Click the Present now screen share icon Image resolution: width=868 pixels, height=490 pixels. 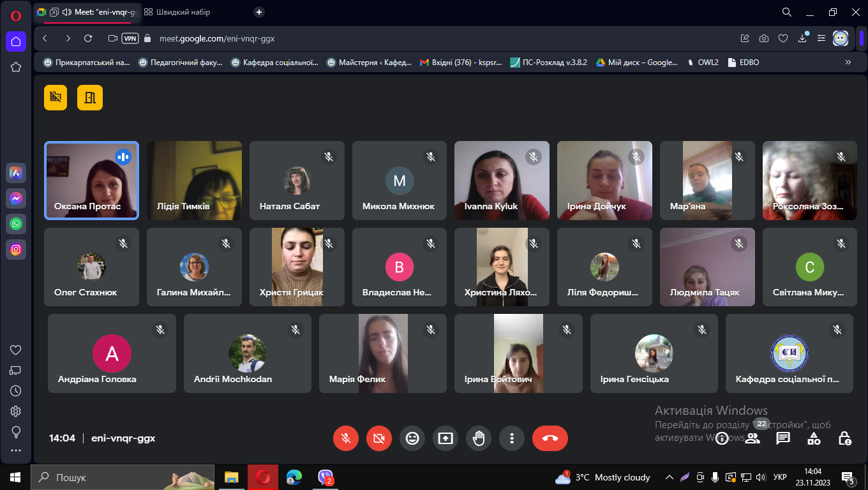coord(445,438)
